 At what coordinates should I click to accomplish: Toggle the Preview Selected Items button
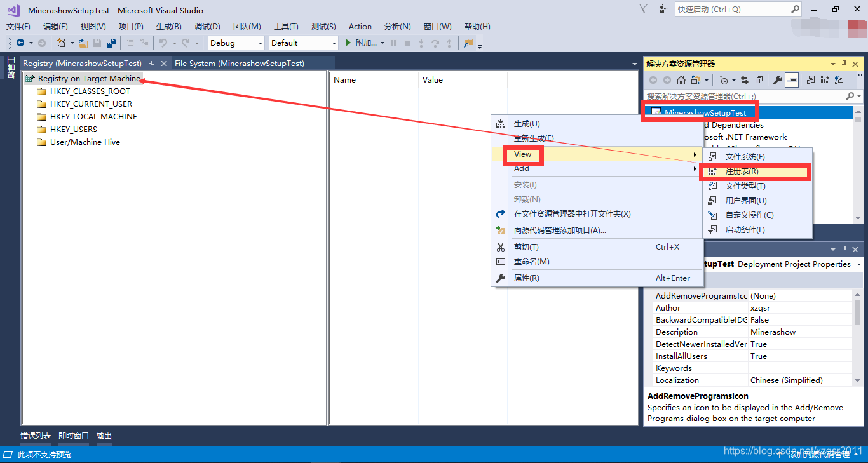point(792,80)
